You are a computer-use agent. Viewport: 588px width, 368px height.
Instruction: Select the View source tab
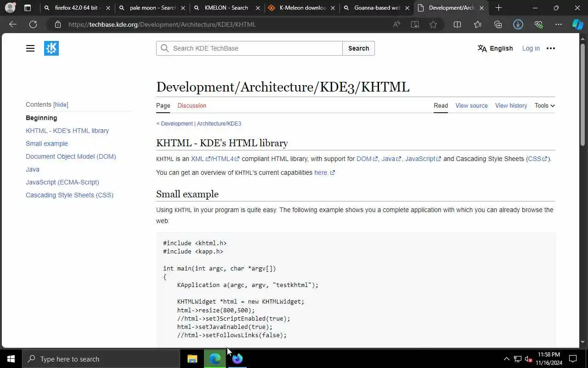pyautogui.click(x=471, y=105)
